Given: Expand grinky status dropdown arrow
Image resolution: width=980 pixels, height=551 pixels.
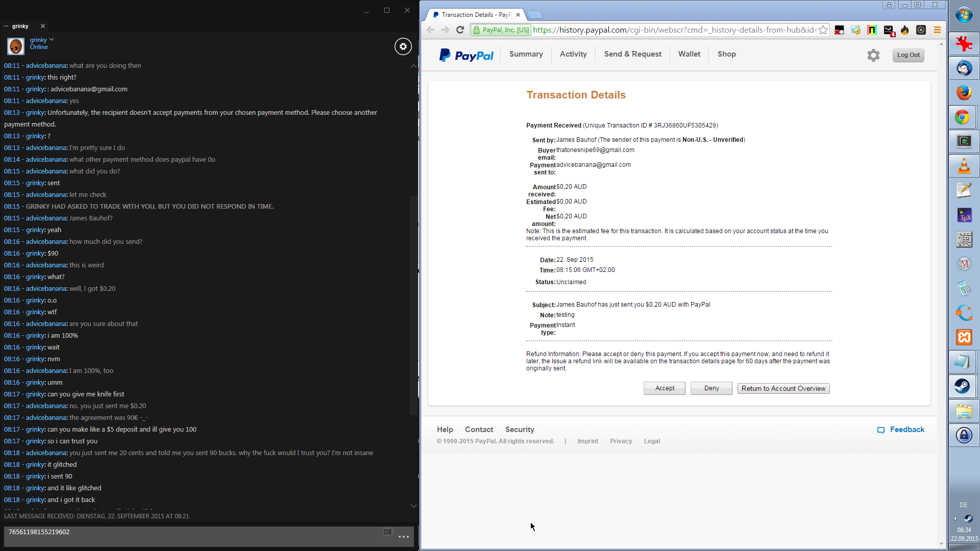Looking at the screenshot, I should [52, 39].
